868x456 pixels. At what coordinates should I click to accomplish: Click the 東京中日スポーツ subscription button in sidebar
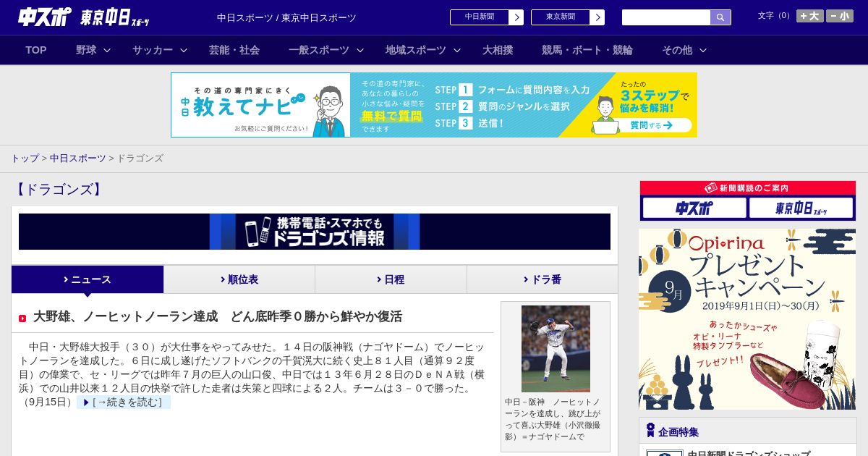pos(801,208)
